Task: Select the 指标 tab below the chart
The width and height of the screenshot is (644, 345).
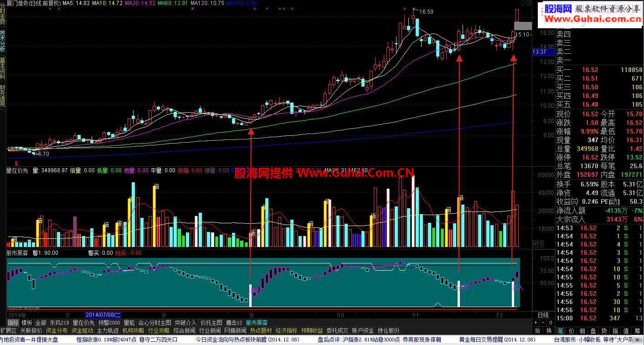Action: click(x=13, y=323)
